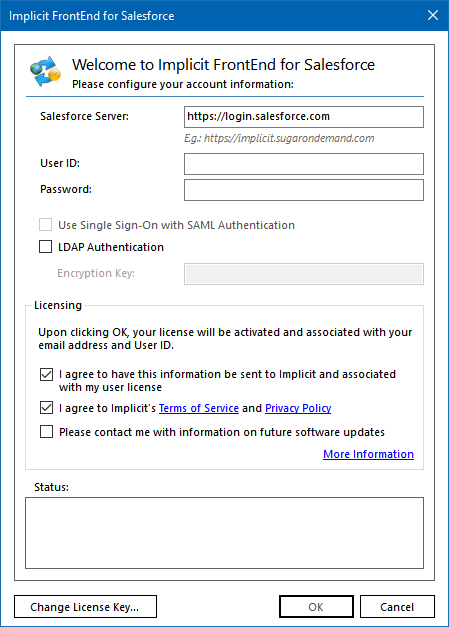Close the Implicit FrontEnd dialog window
This screenshot has height=627, width=449.
(x=433, y=15)
